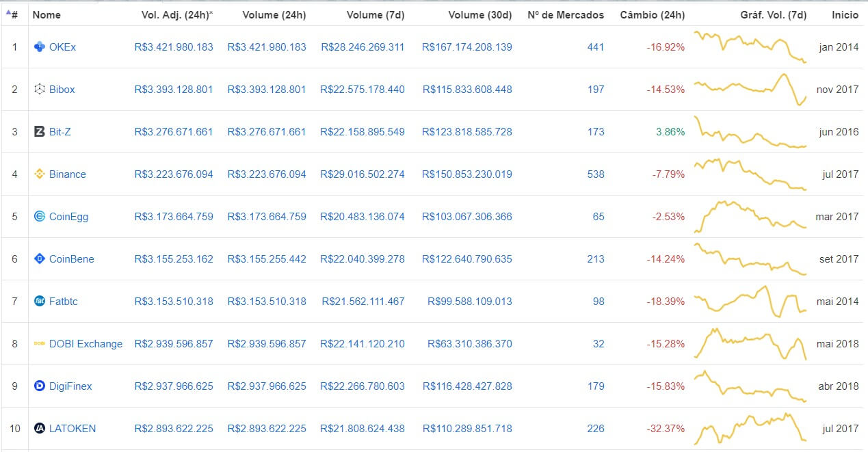Click the Fatbtc exchange logo icon

pyautogui.click(x=40, y=301)
